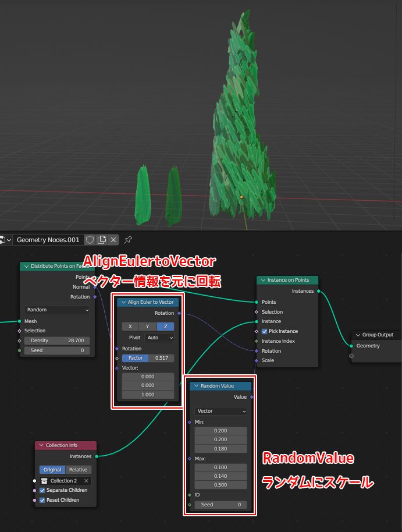The height and width of the screenshot is (532, 402).
Task: Toggle fake user shield for Geometry Nodes.001
Action: point(90,240)
